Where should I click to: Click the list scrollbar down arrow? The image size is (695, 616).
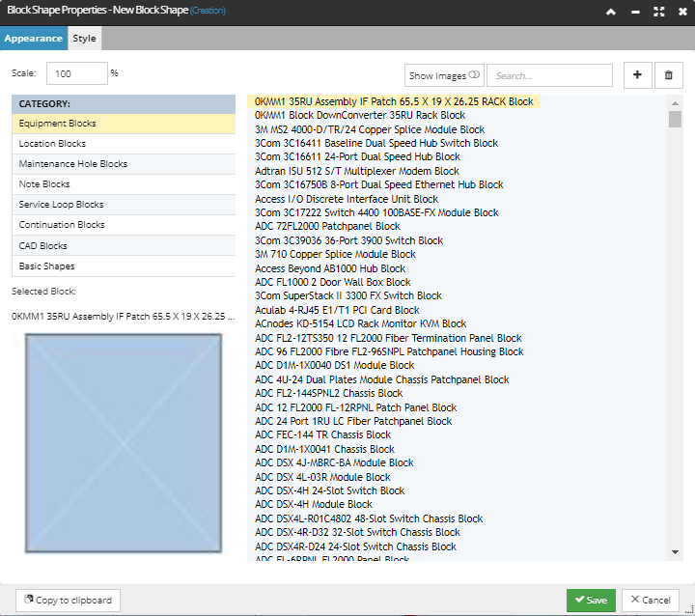(675, 552)
